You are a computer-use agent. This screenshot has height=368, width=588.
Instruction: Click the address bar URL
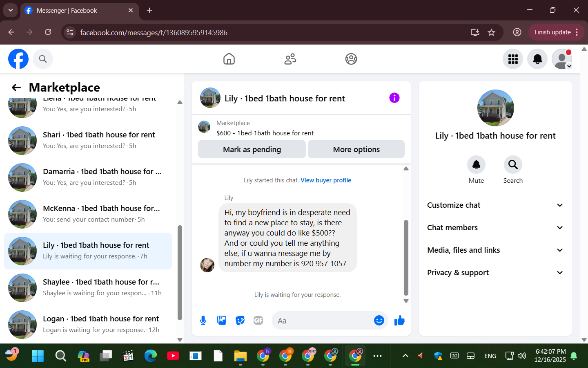[x=154, y=32]
